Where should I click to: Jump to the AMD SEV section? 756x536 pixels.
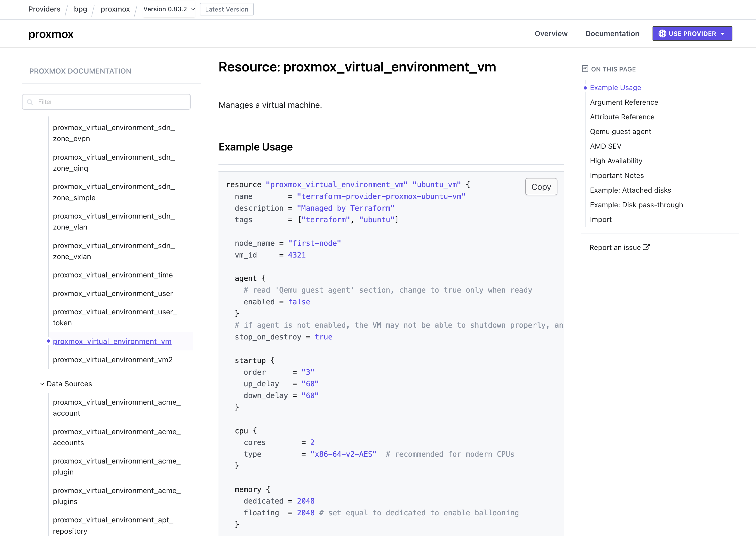[605, 146]
